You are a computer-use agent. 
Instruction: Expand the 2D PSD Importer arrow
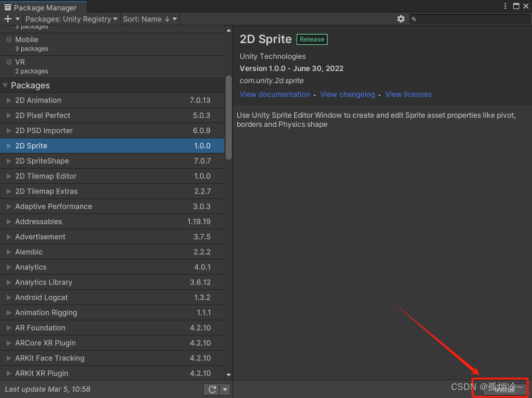[9, 130]
